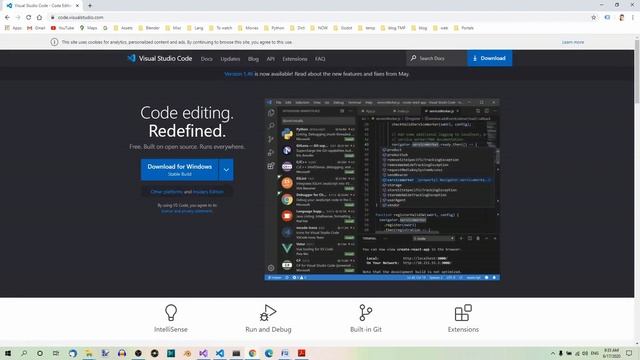Open the Movies bookmarks folder

pos(248,28)
